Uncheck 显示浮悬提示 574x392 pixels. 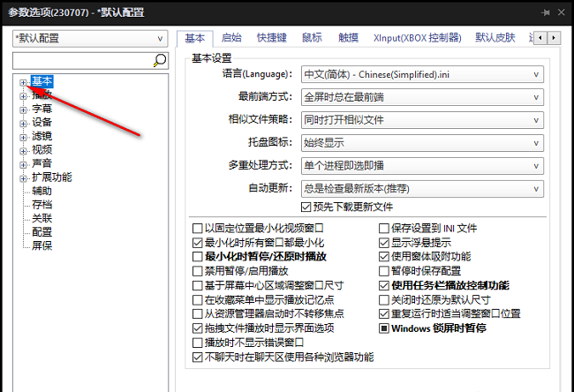click(383, 243)
